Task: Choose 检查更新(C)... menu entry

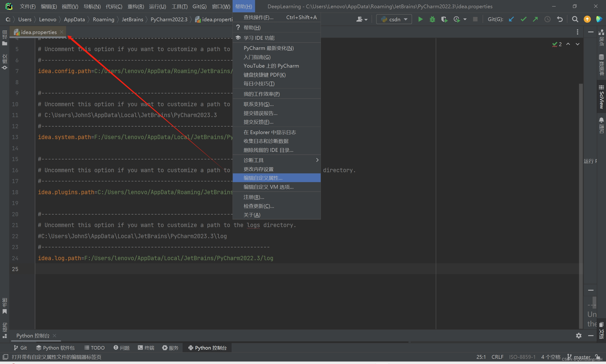Action: tap(277, 206)
